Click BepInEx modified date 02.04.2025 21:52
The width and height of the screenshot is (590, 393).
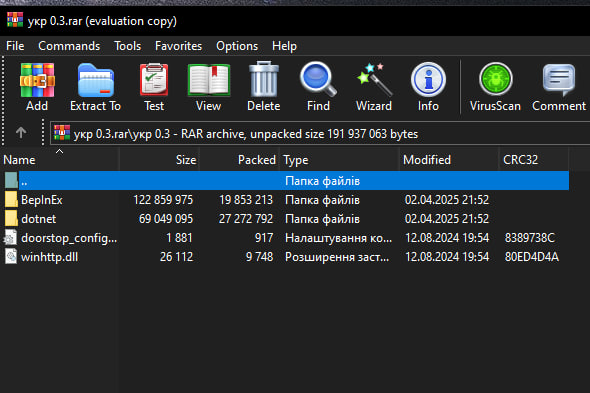(447, 200)
